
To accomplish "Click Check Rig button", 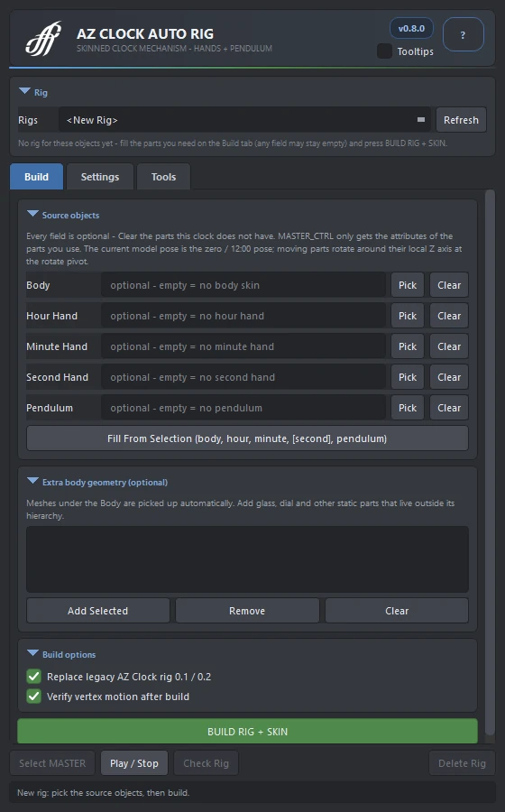I will click(x=206, y=762).
